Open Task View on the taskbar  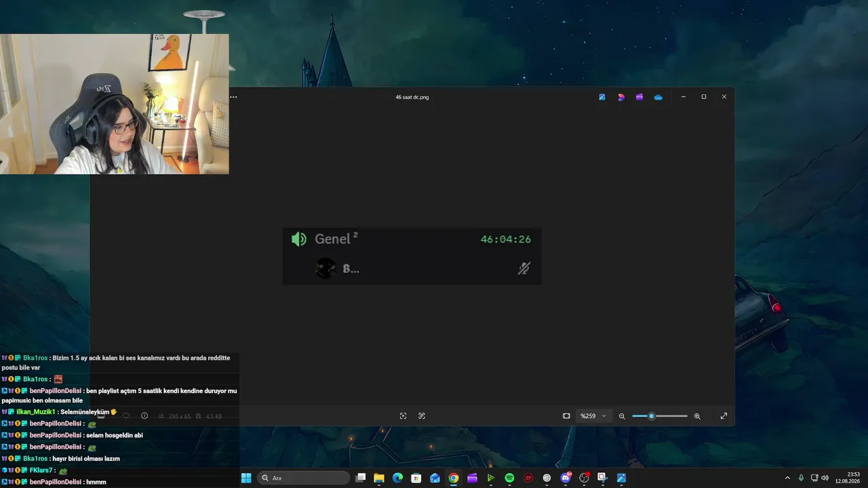(x=361, y=478)
